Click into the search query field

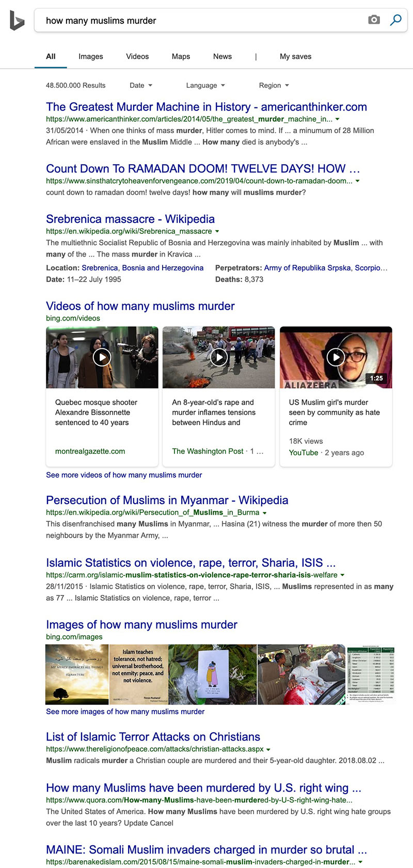[201, 21]
